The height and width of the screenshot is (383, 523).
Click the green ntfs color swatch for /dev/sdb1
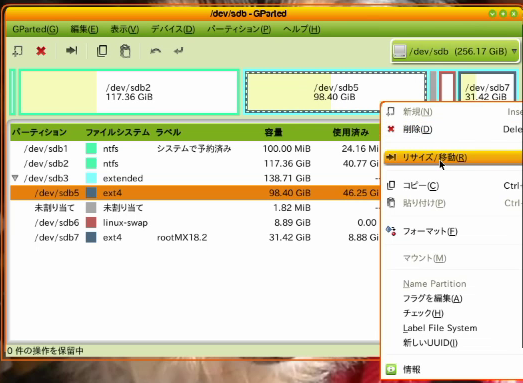click(x=91, y=148)
